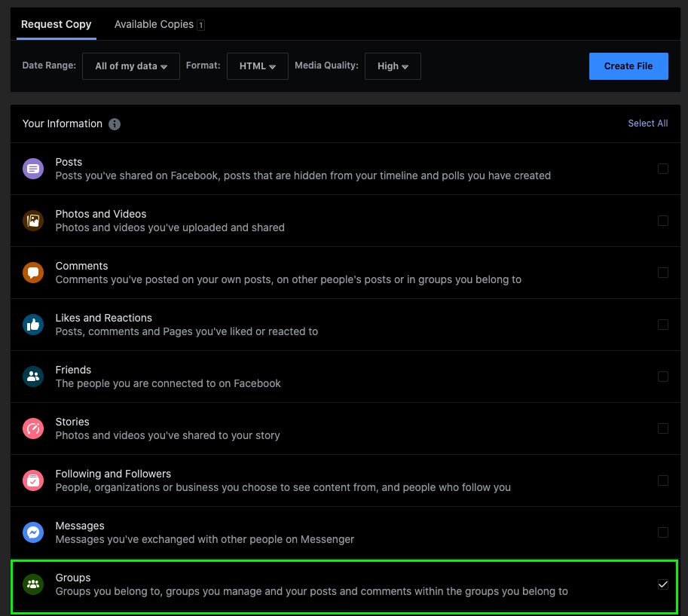This screenshot has height=616, width=688.
Task: Click 'Photos and videos you've shared to your story'
Action: (x=167, y=435)
